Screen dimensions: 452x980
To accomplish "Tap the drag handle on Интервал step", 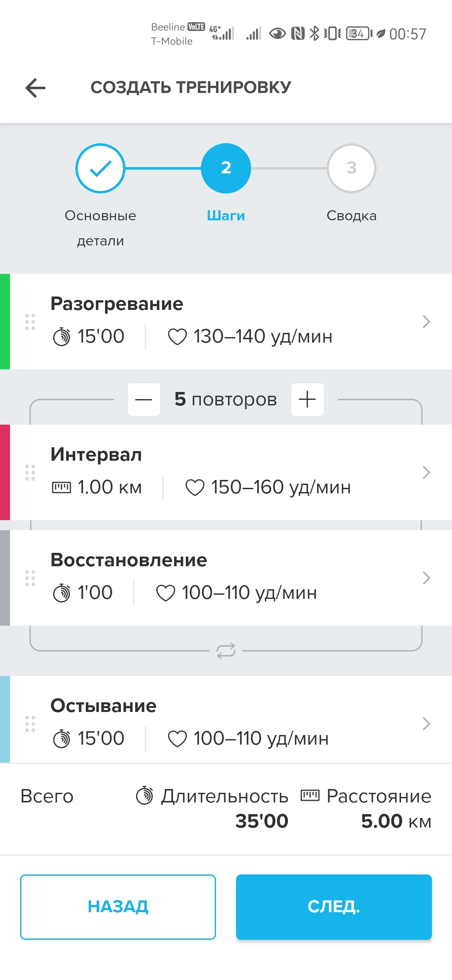I will point(30,472).
